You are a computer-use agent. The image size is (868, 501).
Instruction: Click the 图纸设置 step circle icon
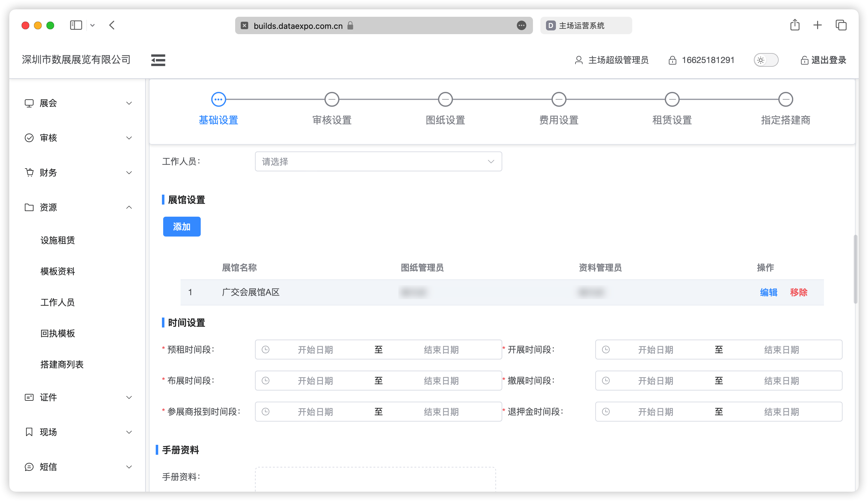(x=445, y=99)
